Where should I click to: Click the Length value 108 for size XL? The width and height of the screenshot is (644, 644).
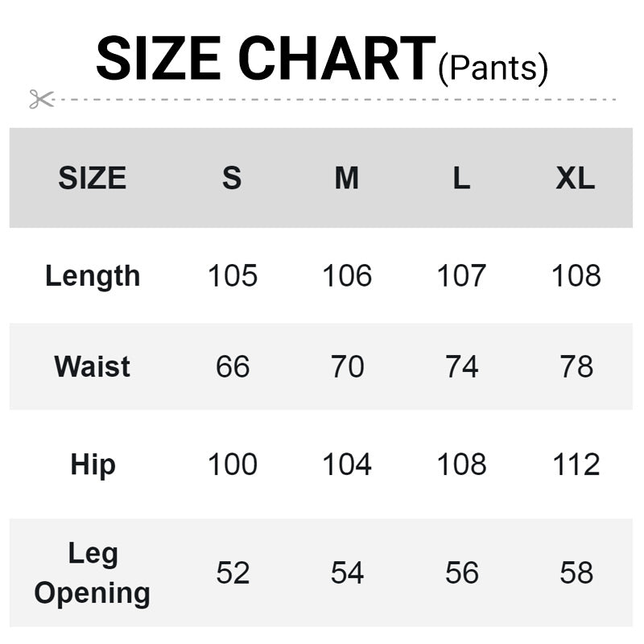[x=576, y=276]
